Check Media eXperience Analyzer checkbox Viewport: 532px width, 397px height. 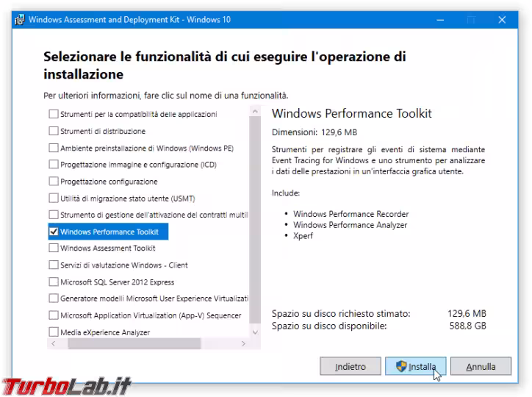click(x=53, y=332)
